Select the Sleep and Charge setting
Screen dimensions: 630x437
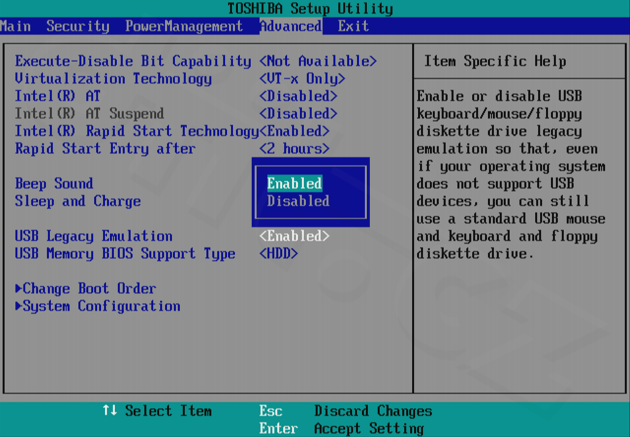coord(78,201)
